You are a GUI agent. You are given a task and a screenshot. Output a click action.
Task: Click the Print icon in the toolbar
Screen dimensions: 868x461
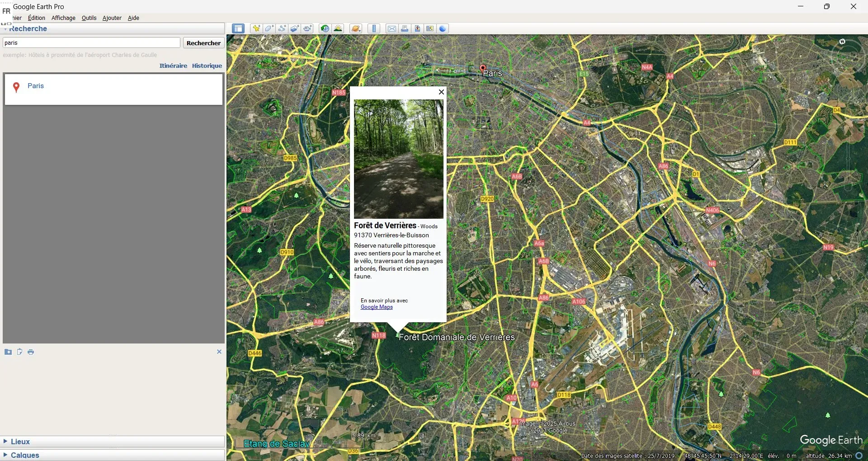pyautogui.click(x=405, y=29)
